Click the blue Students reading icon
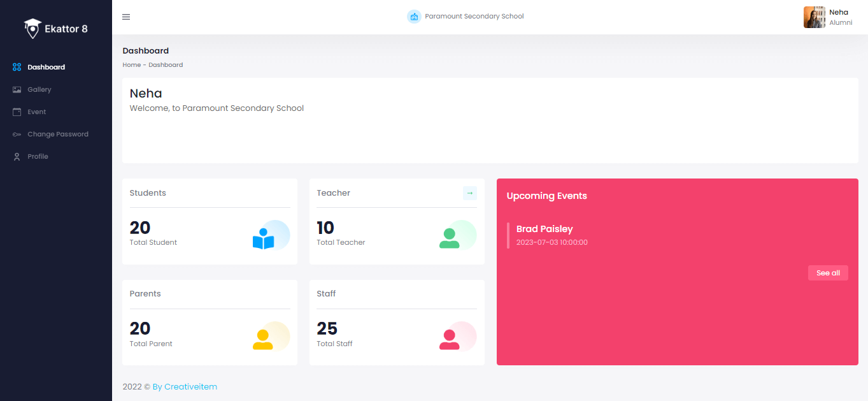The height and width of the screenshot is (401, 868). coord(264,238)
